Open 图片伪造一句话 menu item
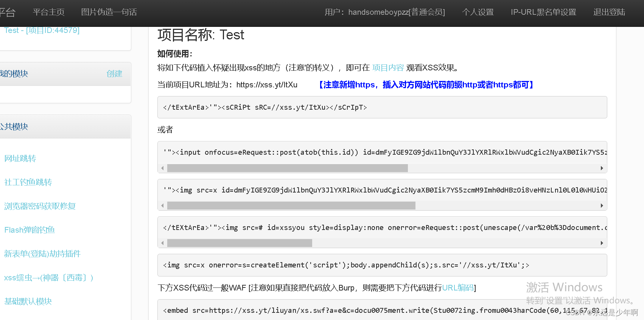The width and height of the screenshot is (644, 320). 109,12
